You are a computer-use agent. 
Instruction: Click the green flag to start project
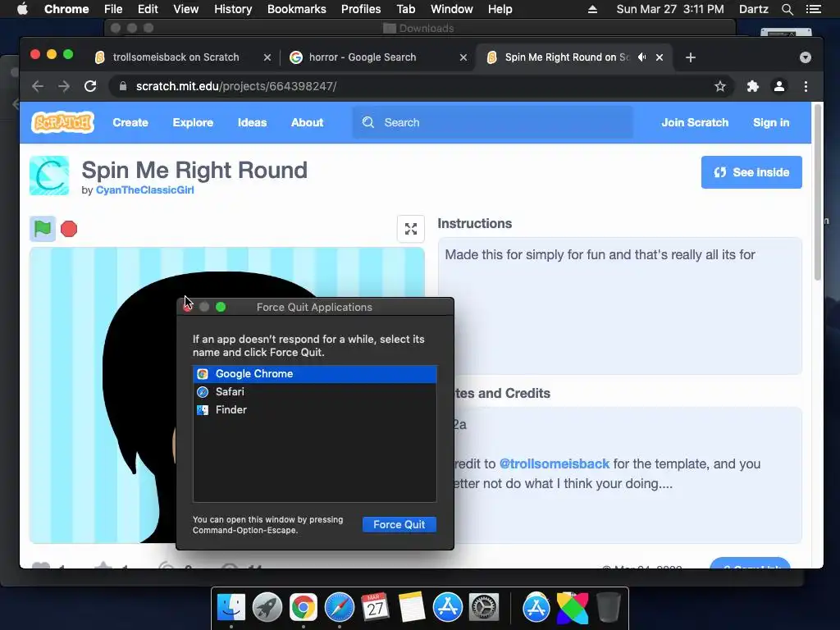pos(43,229)
